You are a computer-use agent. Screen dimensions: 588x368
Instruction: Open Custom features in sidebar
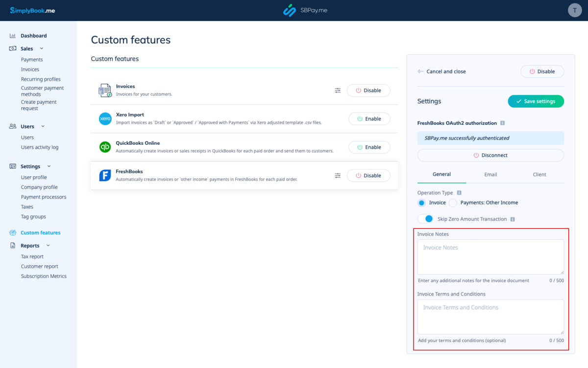click(41, 233)
